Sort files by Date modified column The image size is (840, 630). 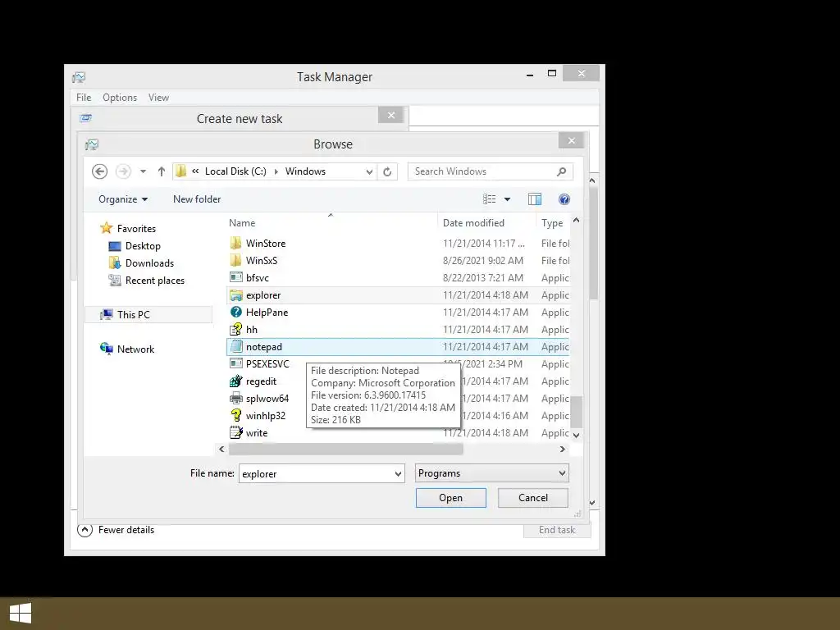point(473,223)
